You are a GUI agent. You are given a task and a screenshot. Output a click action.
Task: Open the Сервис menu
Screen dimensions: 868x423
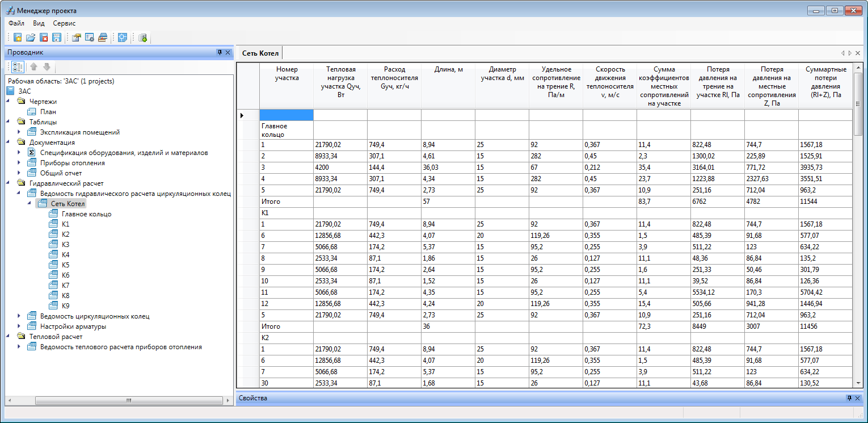point(64,23)
